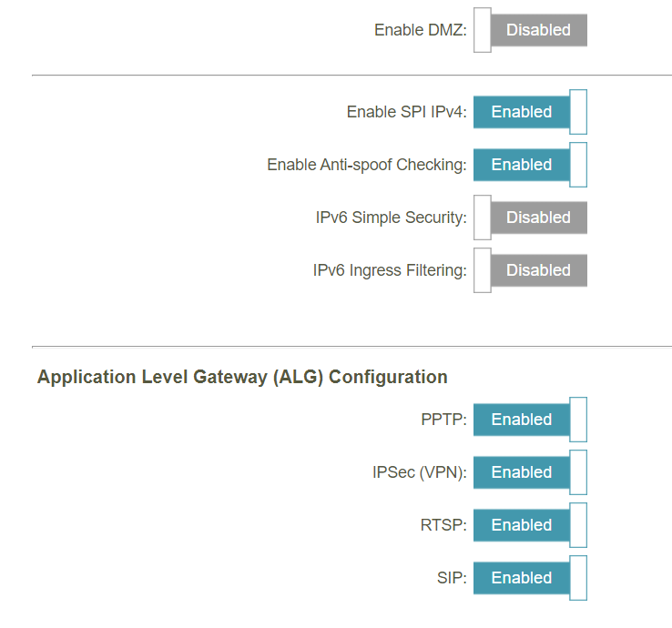Image resolution: width=672 pixels, height=628 pixels.
Task: Select the IPv6 Ingress Filtering label
Action: point(390,270)
